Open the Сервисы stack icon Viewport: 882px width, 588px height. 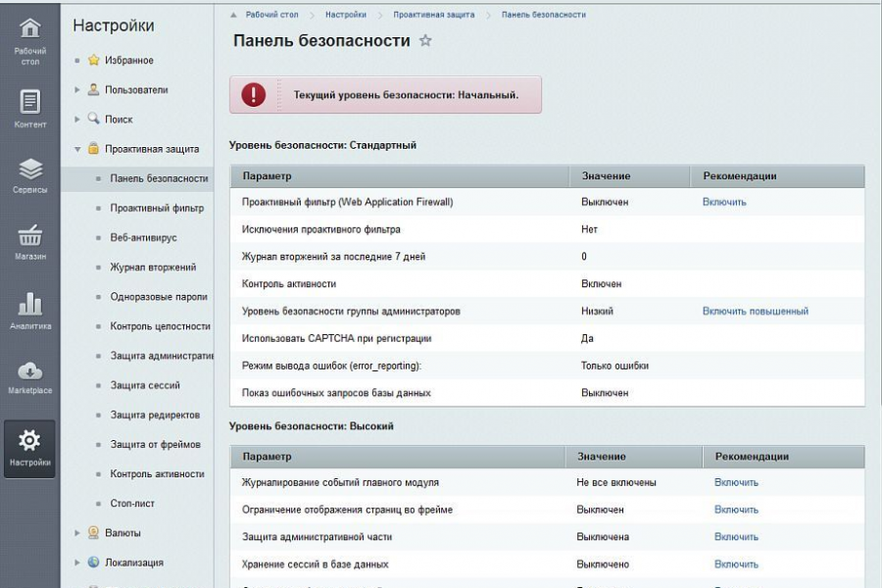point(30,171)
